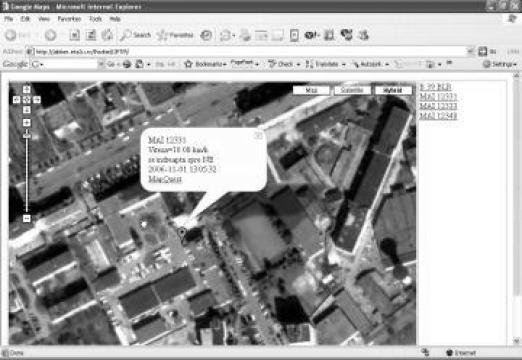
Task: Click the MAI 12333 link in the balloon
Action: 167,140
